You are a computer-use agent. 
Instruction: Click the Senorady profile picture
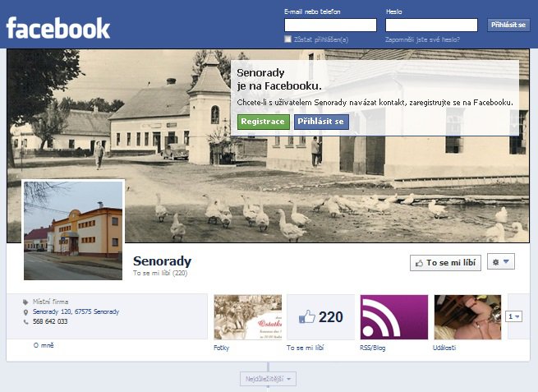[x=73, y=230]
